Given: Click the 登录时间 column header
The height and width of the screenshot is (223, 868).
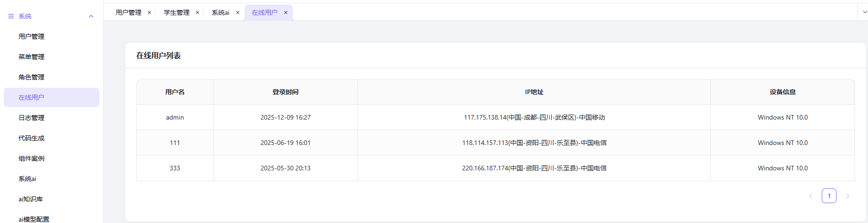Looking at the screenshot, I should (285, 92).
